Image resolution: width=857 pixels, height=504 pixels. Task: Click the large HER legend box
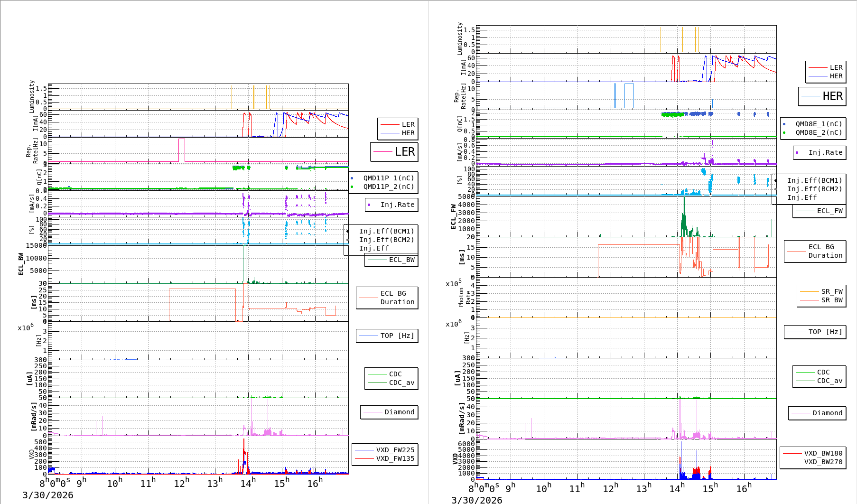click(822, 96)
